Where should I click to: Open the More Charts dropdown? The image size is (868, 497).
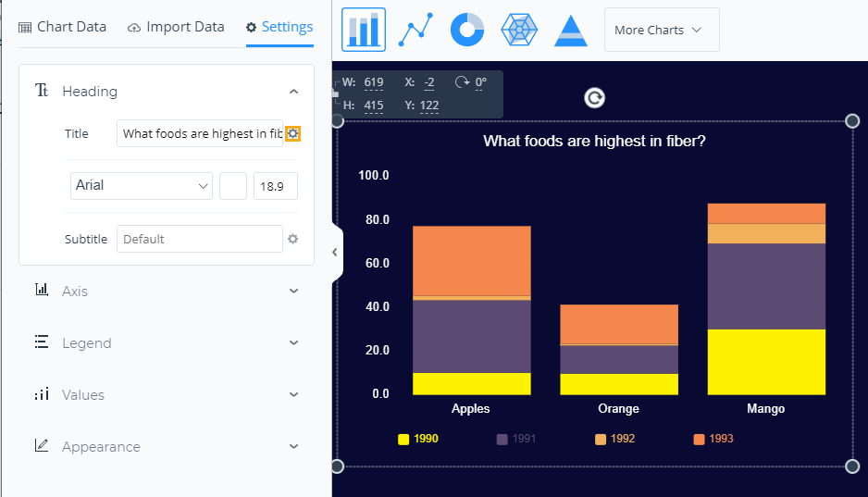tap(661, 30)
